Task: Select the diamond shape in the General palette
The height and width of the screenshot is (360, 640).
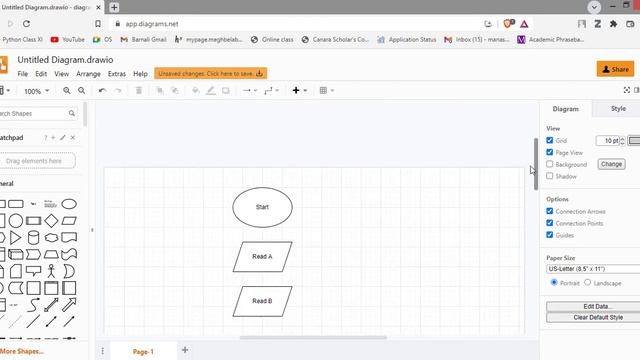Action: [x=51, y=221]
